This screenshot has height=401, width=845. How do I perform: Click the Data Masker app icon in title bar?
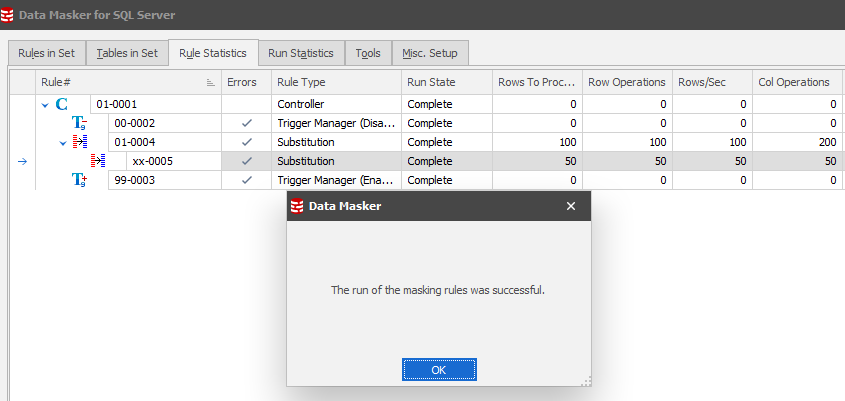[9, 15]
